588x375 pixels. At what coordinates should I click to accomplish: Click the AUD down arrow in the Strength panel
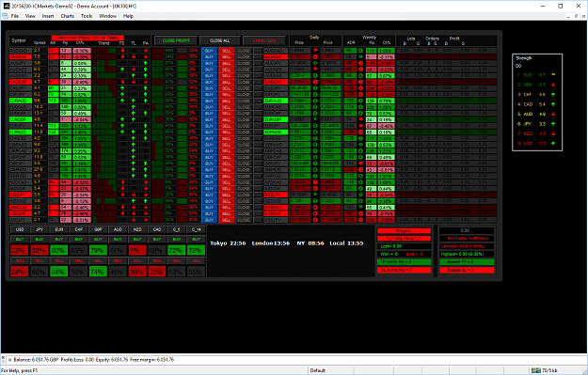553,114
